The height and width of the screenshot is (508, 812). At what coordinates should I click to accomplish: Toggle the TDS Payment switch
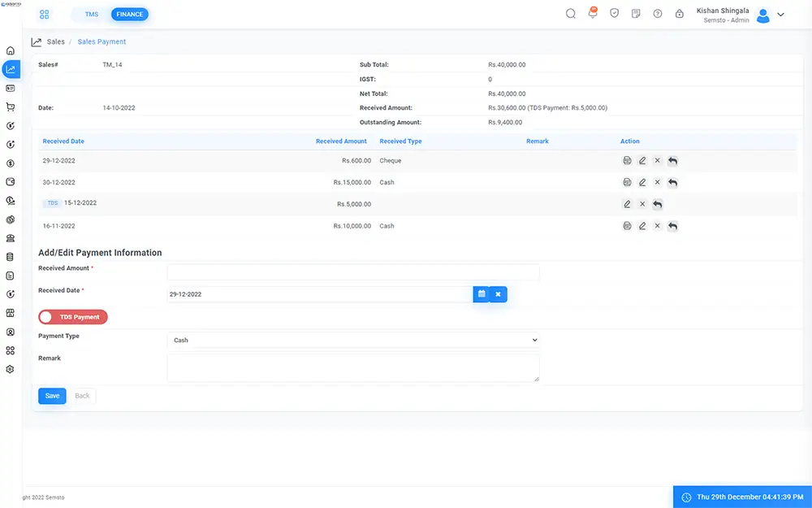(x=73, y=317)
